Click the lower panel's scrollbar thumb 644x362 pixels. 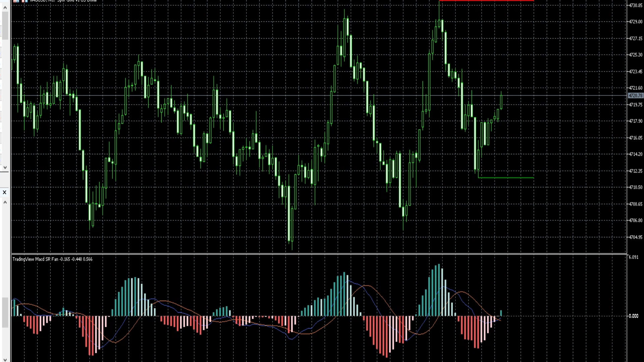[x=5, y=312]
